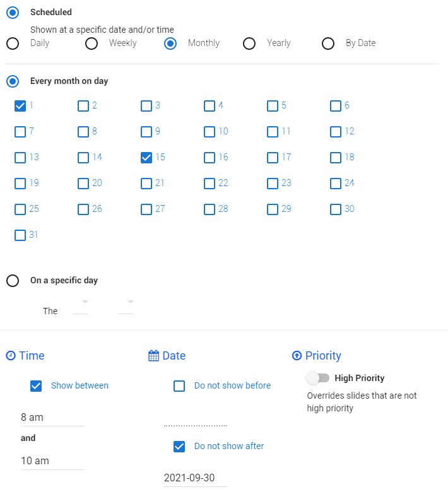This screenshot has width=448, height=499.
Task: Click the 2021-09-30 end date field
Action: [x=195, y=478]
